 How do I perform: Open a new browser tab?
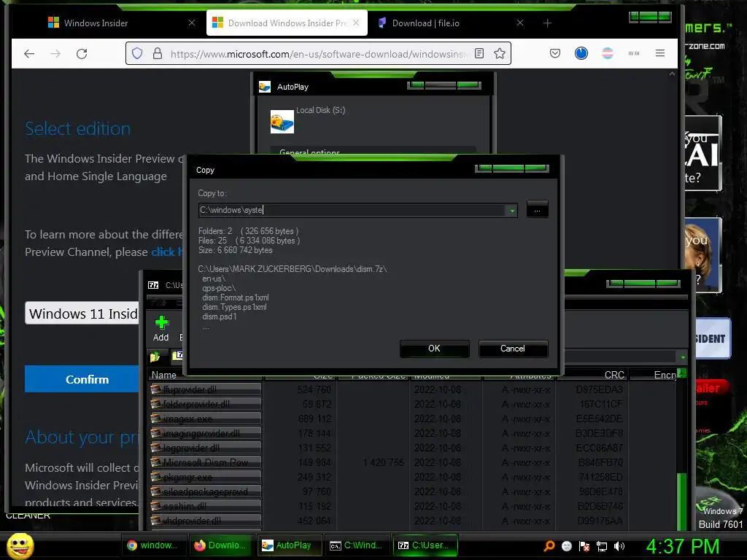(x=547, y=23)
